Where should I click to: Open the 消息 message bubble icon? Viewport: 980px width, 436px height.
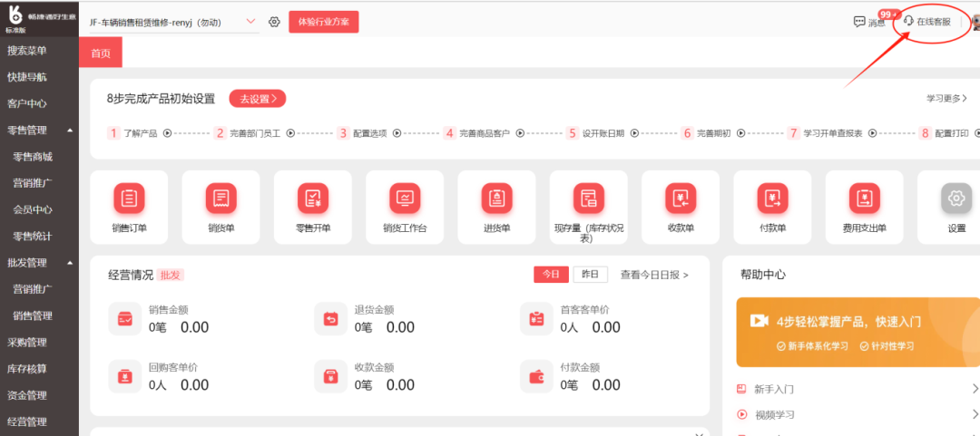(x=859, y=22)
